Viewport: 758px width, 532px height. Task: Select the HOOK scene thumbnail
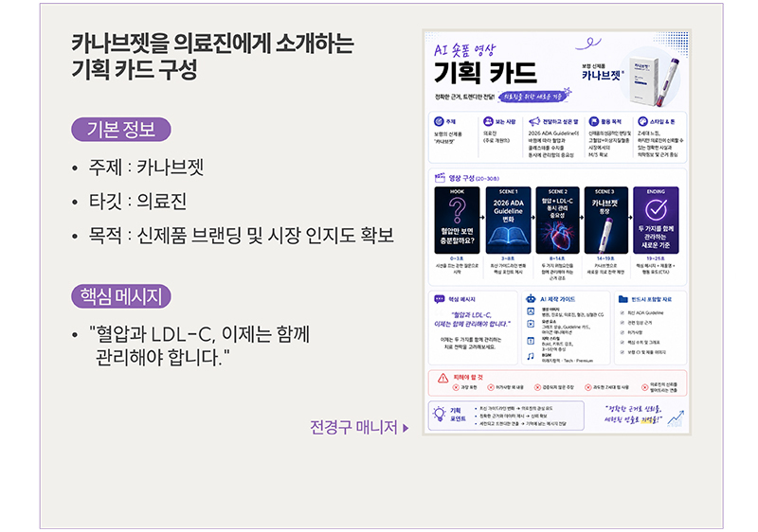(457, 221)
